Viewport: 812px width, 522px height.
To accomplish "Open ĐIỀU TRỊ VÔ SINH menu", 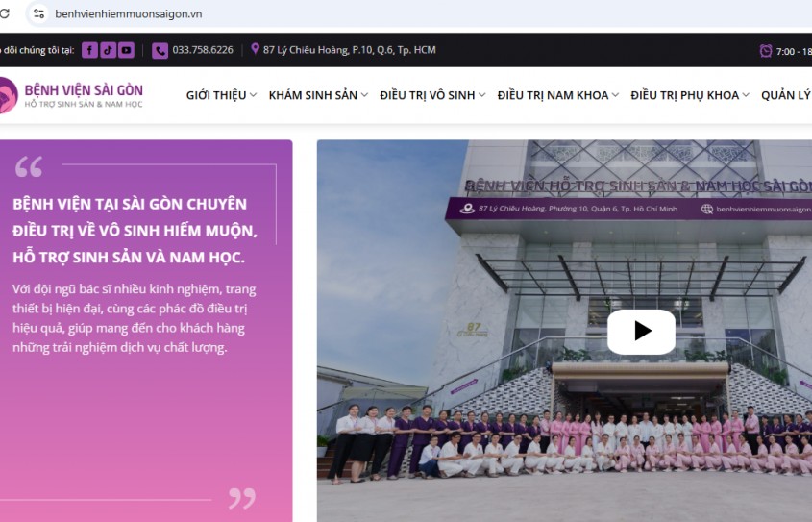I will point(428,95).
